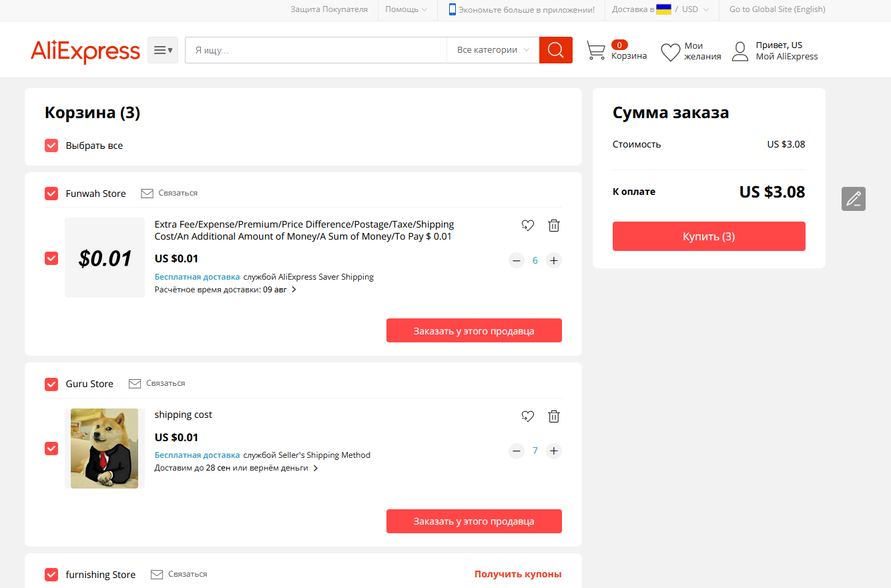Increase quantity of shipping cost item
The image size is (891, 588).
(x=554, y=451)
